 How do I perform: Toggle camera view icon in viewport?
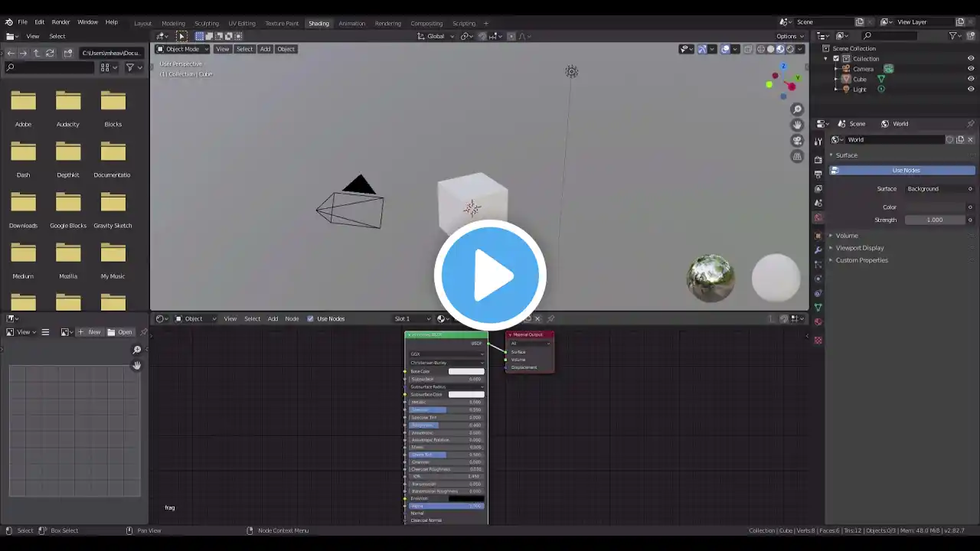(x=797, y=141)
